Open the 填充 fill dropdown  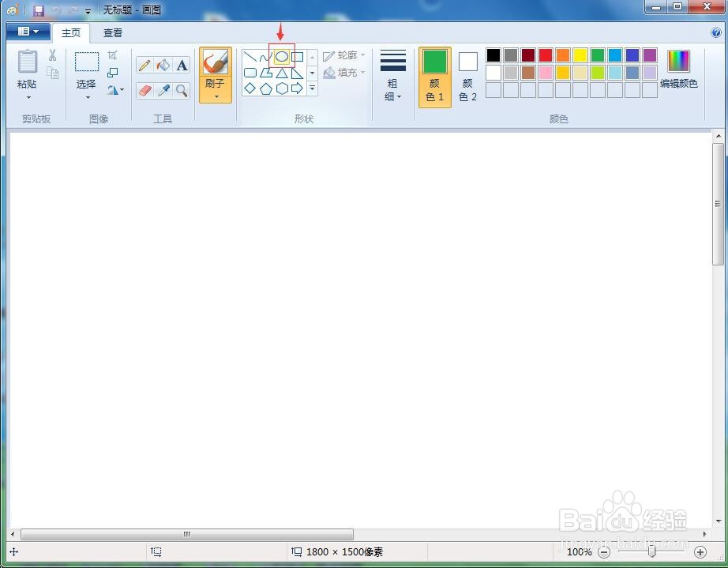click(x=344, y=73)
